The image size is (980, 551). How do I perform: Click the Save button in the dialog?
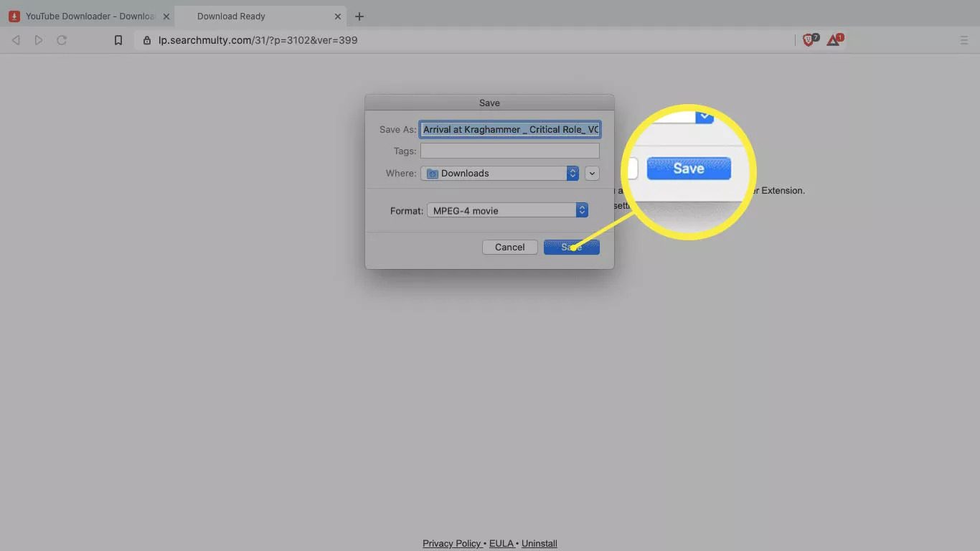pyautogui.click(x=571, y=247)
